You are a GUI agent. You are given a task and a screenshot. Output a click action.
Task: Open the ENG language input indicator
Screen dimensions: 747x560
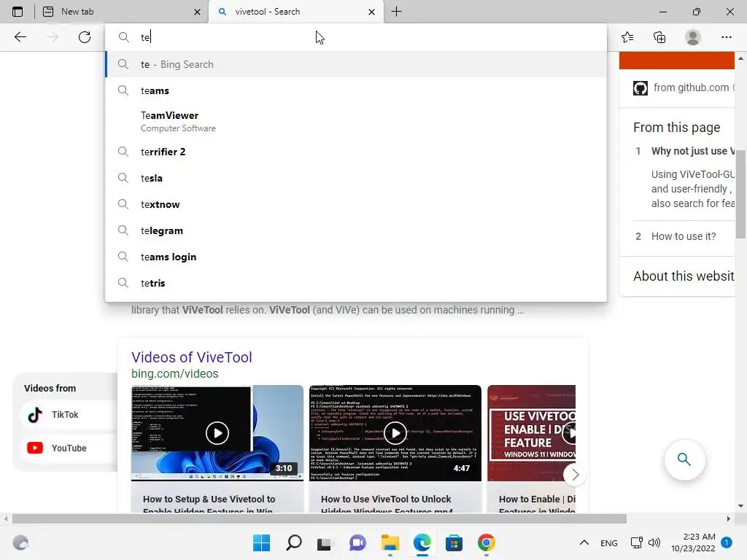(x=609, y=543)
